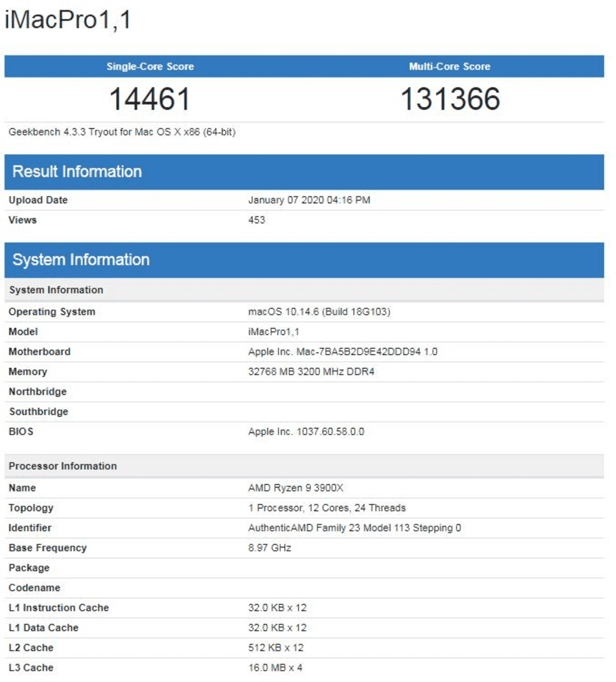
Task: Click the multi-core score 131366
Action: [x=450, y=99]
